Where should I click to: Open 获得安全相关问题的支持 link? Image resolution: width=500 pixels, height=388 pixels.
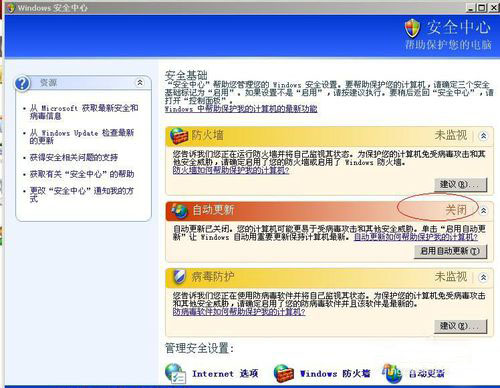[x=74, y=157]
